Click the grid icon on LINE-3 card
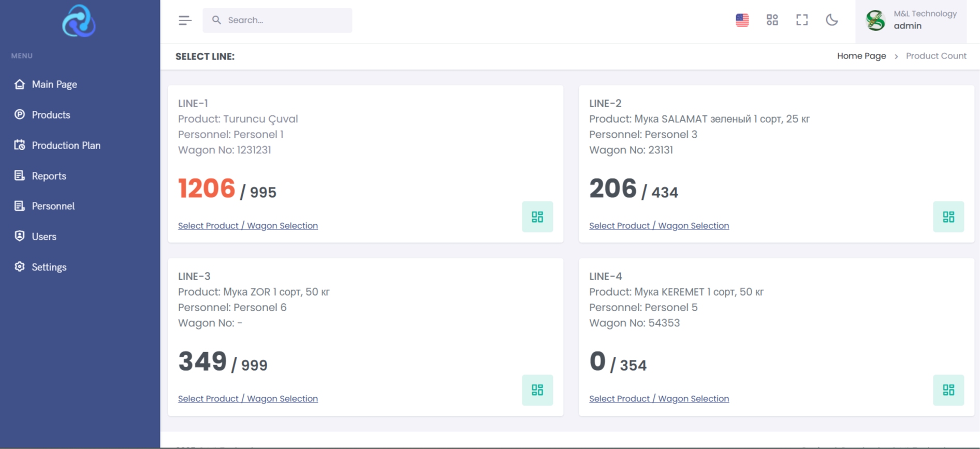Image resolution: width=980 pixels, height=449 pixels. [537, 389]
